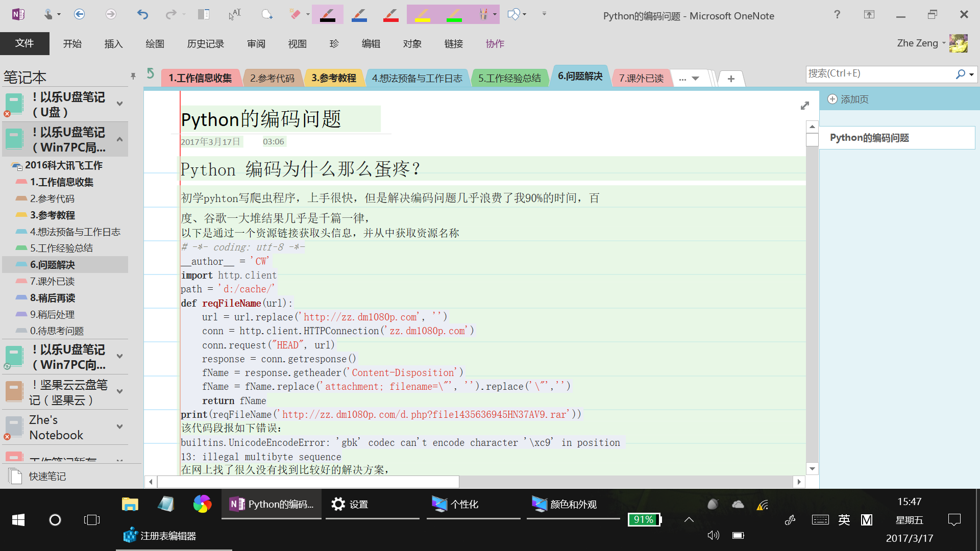
Task: Open the 绘图 ribbon tab
Action: click(155, 44)
